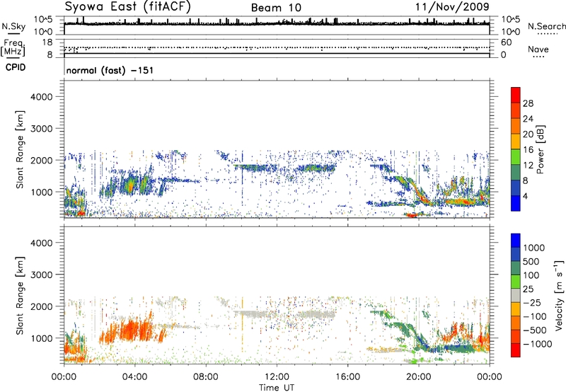This screenshot has height=392, width=566.
Task: Click the Velocity [m s-1] axis title
Action: [559, 295]
